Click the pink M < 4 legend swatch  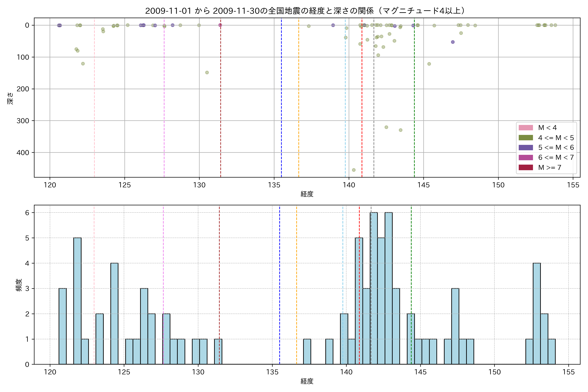point(526,128)
